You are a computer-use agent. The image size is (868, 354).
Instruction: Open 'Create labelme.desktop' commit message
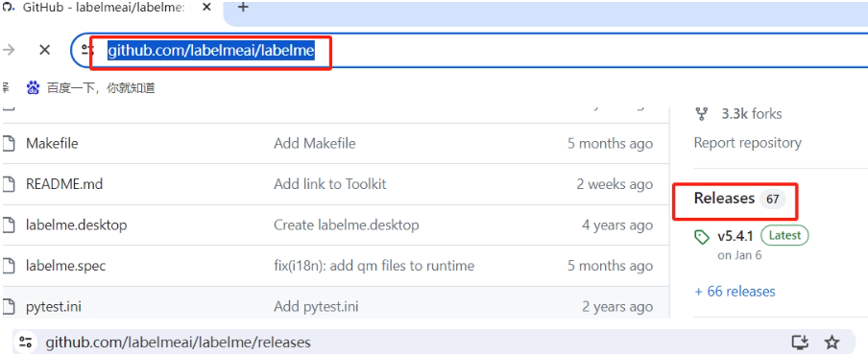pos(347,225)
